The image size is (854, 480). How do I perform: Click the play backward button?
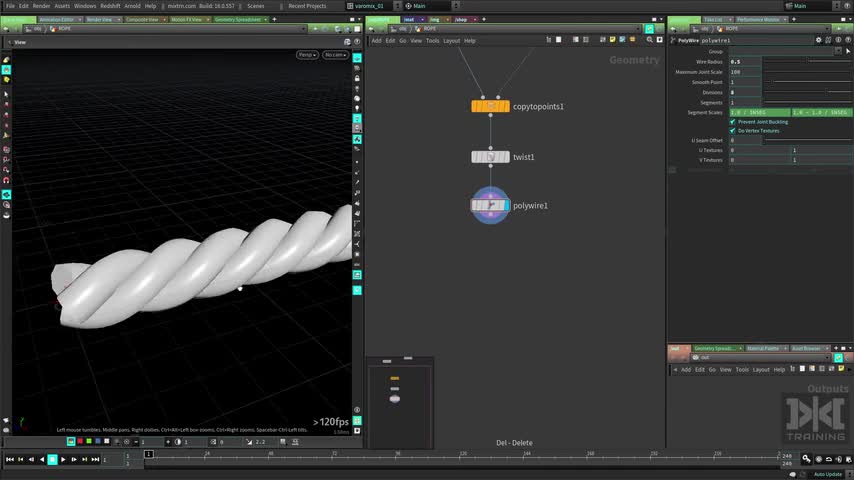click(x=42, y=460)
